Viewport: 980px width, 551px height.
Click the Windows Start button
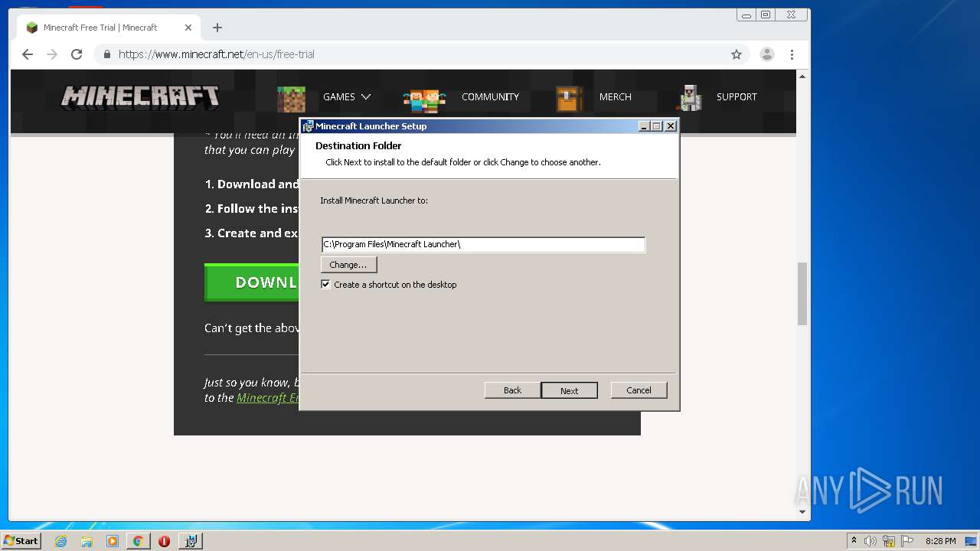(21, 541)
